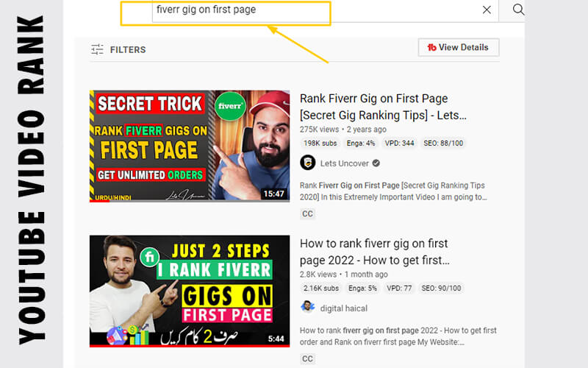
Task: Click the FILTERS label text
Action: pyautogui.click(x=128, y=49)
